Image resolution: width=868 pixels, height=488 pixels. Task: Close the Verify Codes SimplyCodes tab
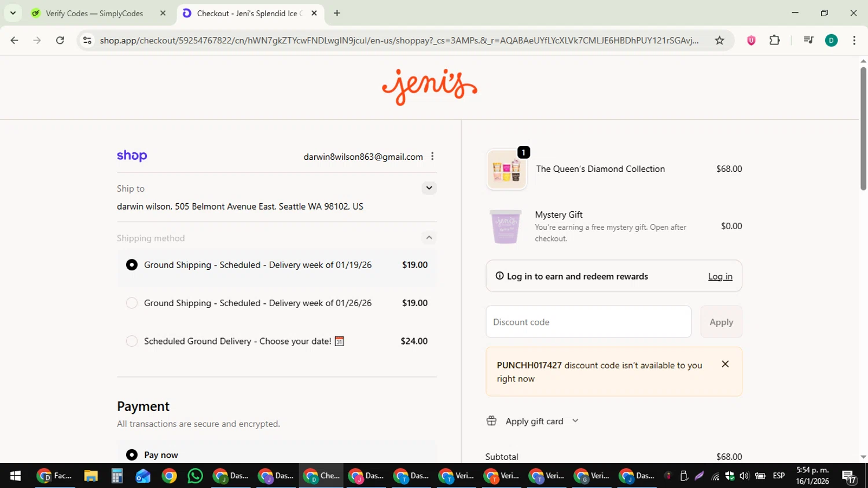[x=163, y=13]
